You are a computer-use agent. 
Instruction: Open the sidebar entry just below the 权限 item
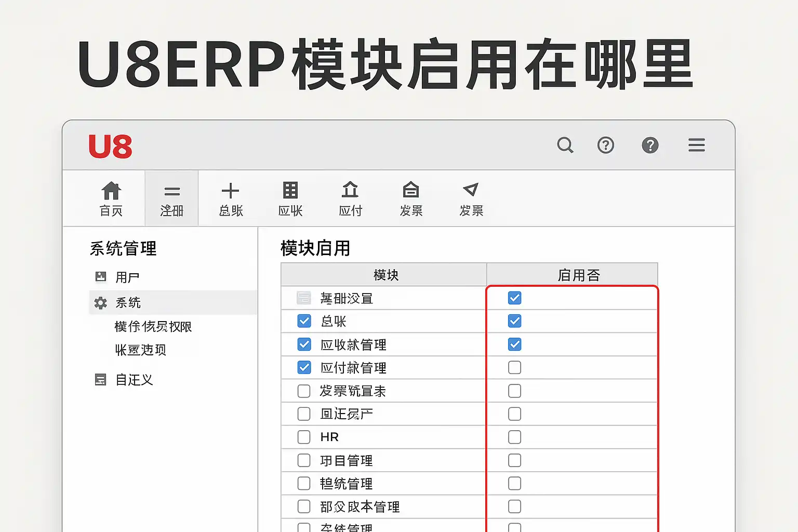(x=140, y=350)
